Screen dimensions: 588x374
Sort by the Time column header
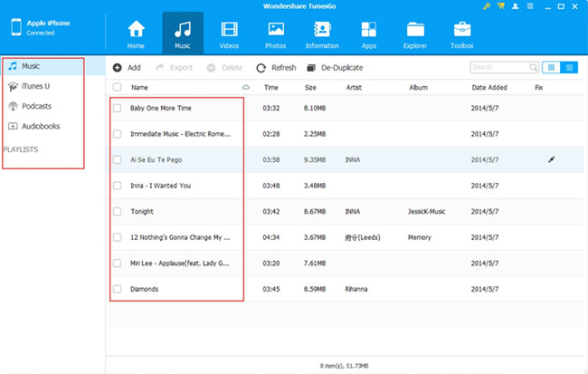click(270, 88)
